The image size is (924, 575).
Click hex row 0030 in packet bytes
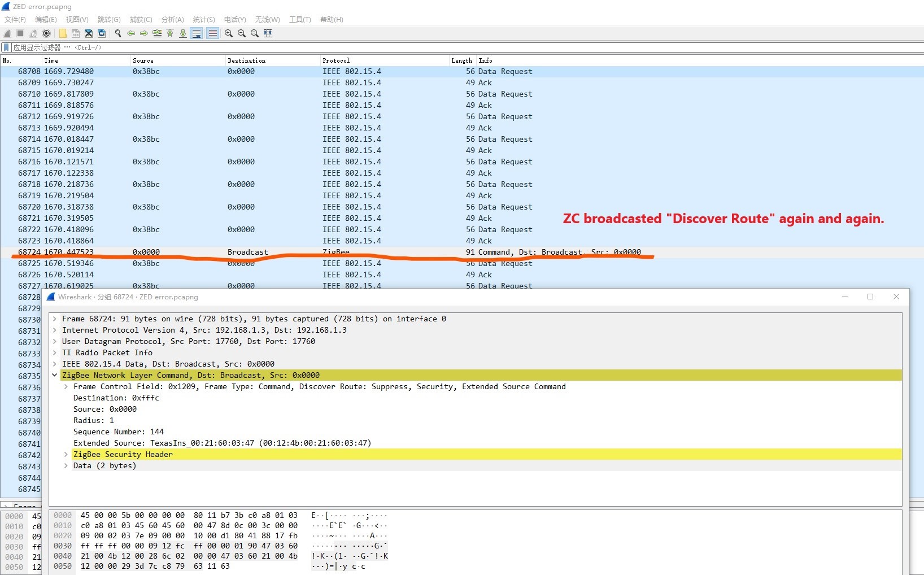point(220,546)
